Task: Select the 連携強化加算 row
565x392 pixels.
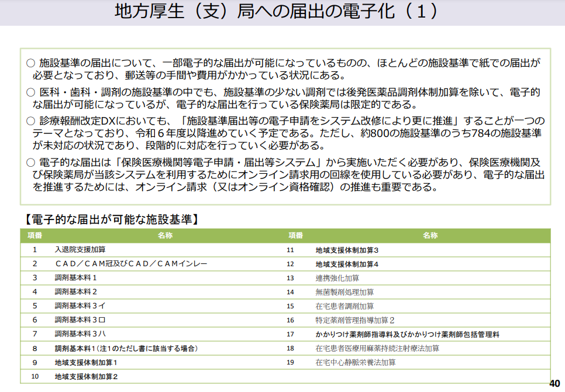Action: pyautogui.click(x=337, y=278)
